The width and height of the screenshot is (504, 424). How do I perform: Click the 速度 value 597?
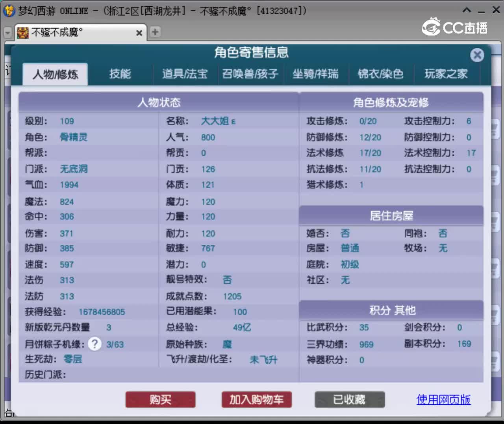click(67, 264)
